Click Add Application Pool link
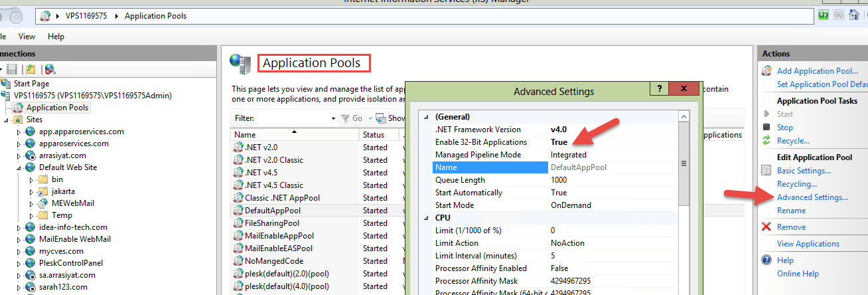The width and height of the screenshot is (868, 295). click(x=818, y=71)
